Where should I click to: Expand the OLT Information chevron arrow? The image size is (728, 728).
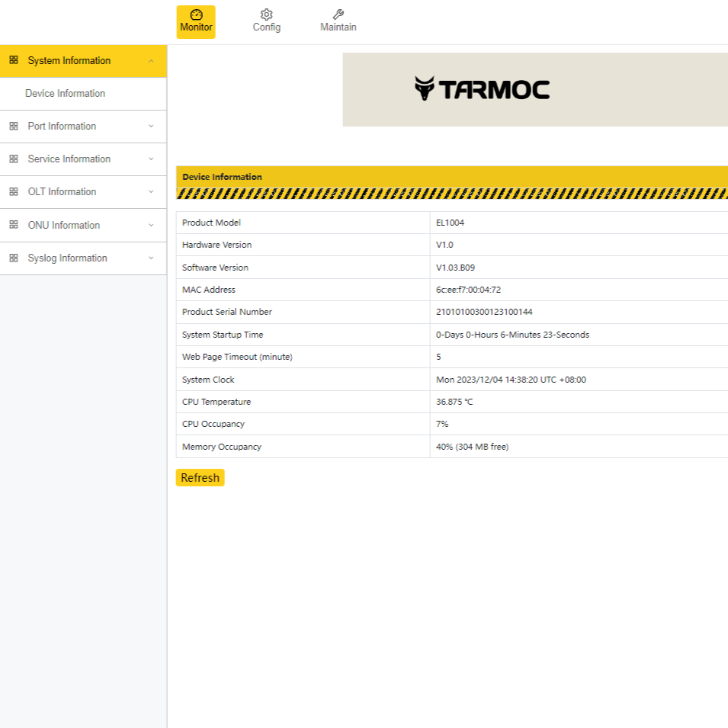click(x=151, y=192)
